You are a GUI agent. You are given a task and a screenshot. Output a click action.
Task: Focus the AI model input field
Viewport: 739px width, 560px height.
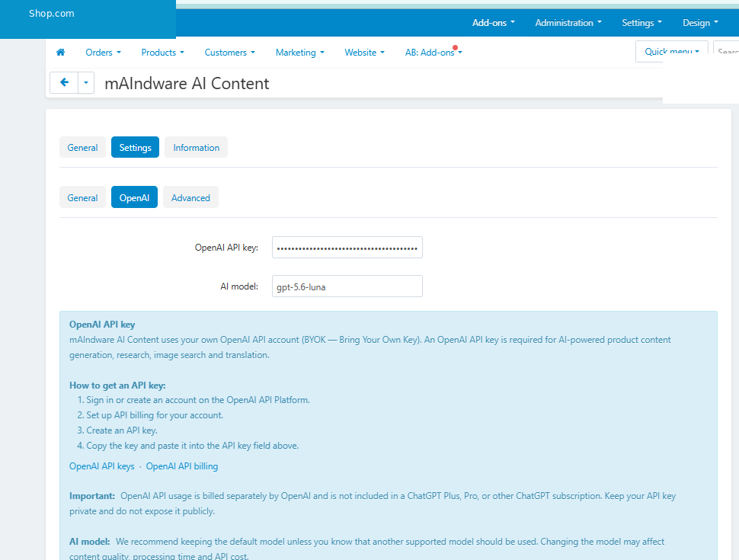click(347, 286)
